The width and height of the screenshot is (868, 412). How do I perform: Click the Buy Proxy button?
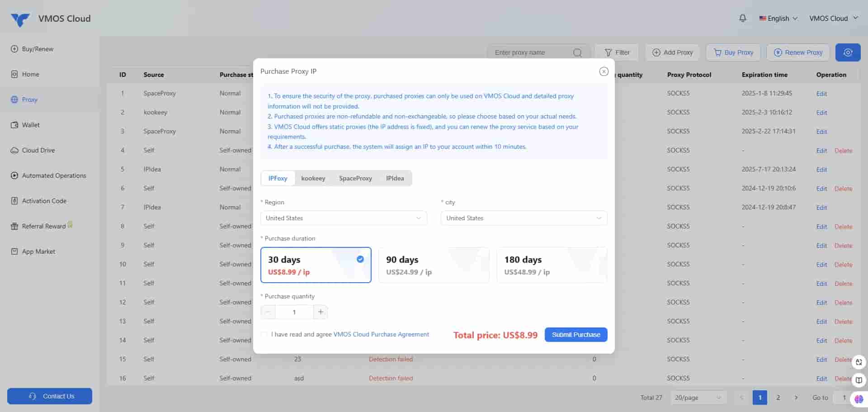[x=733, y=52]
